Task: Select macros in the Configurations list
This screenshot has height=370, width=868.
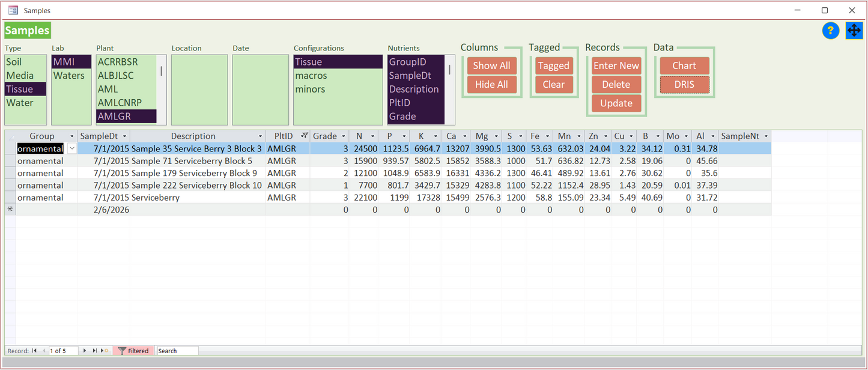Action: click(338, 76)
